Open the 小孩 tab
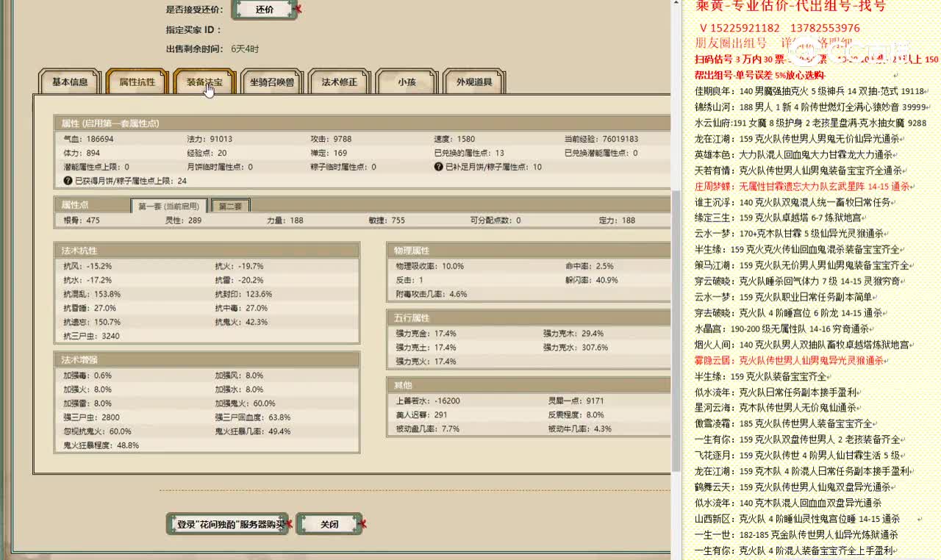Image resolution: width=941 pixels, height=560 pixels. [407, 82]
